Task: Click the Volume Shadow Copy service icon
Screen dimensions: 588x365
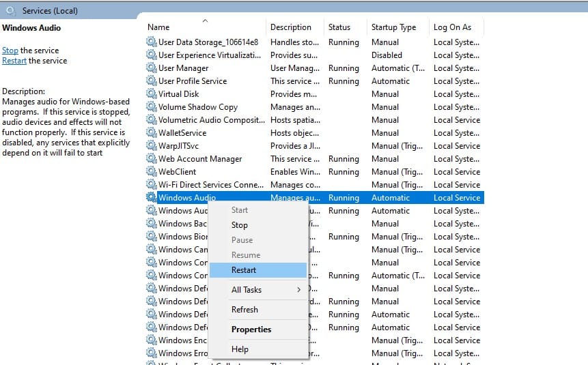Action: pos(151,107)
